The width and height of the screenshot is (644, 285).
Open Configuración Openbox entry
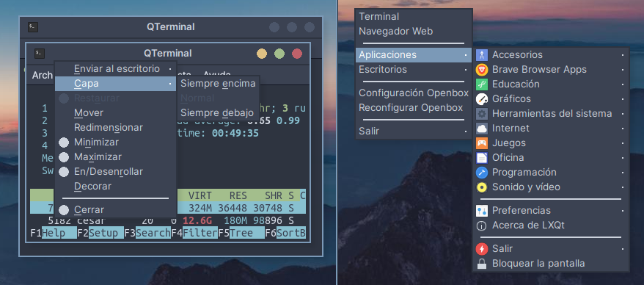pos(414,93)
